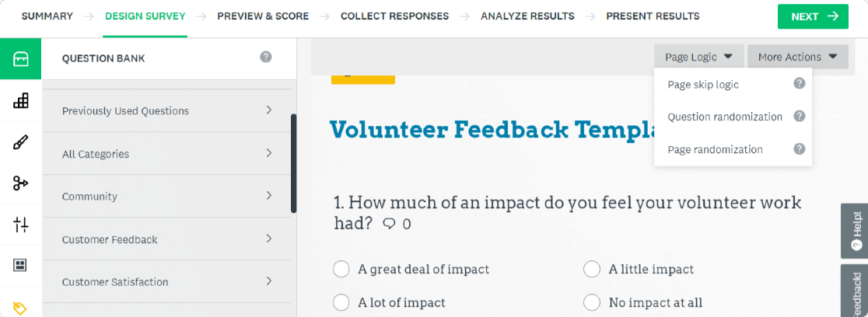Select "A great deal of impact" radio button
This screenshot has height=317, width=868.
(x=341, y=270)
